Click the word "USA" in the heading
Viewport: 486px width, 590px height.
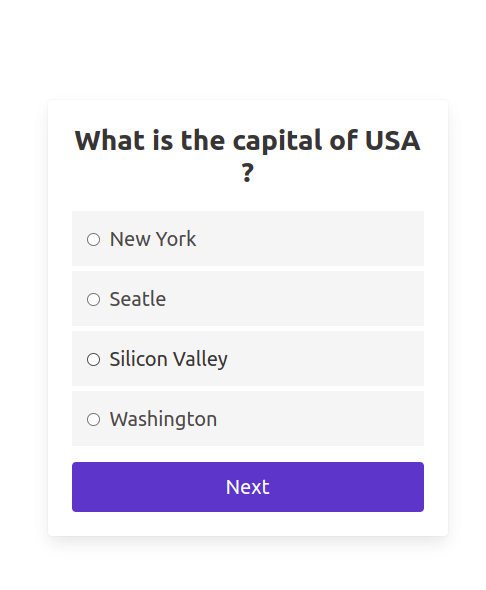(392, 140)
